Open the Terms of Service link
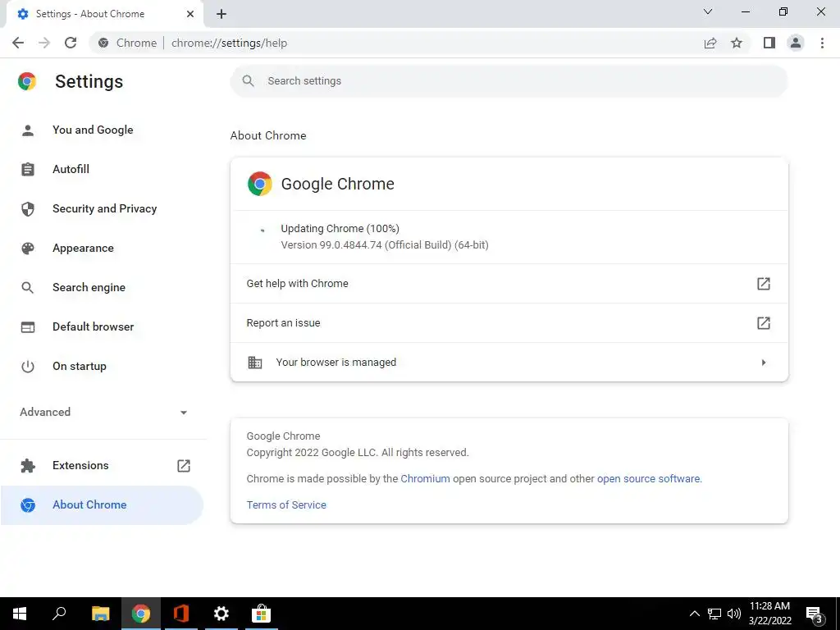Image resolution: width=840 pixels, height=630 pixels. [x=286, y=504]
